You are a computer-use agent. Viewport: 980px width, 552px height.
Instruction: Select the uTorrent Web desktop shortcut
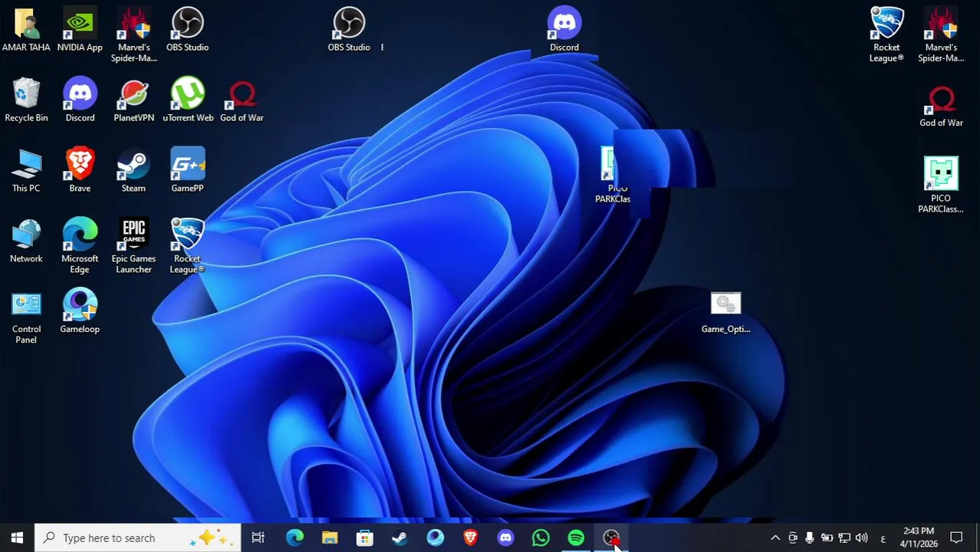coord(188,101)
